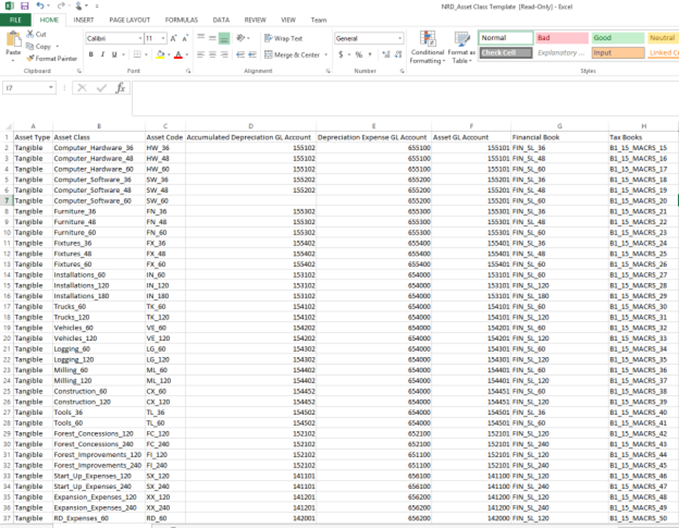Screen dimensions: 679x528
Task: Click the Borders icon
Action: pyautogui.click(x=137, y=55)
